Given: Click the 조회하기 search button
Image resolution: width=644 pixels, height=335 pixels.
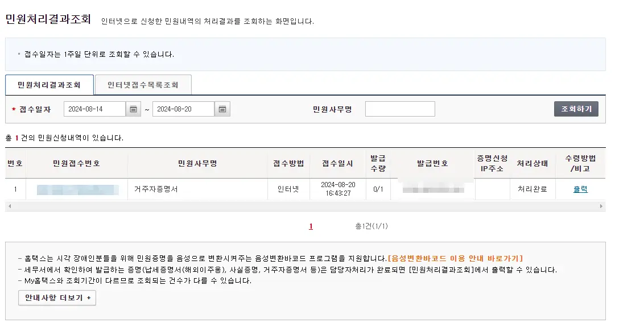Looking at the screenshot, I should [576, 109].
